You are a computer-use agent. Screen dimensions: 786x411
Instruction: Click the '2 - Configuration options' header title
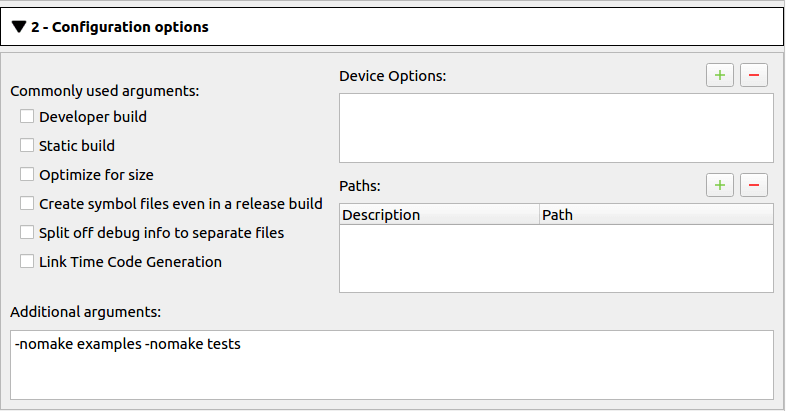point(119,27)
